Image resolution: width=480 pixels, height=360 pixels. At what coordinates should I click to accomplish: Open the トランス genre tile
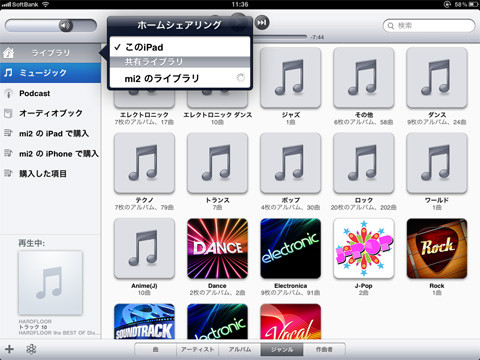click(x=217, y=163)
